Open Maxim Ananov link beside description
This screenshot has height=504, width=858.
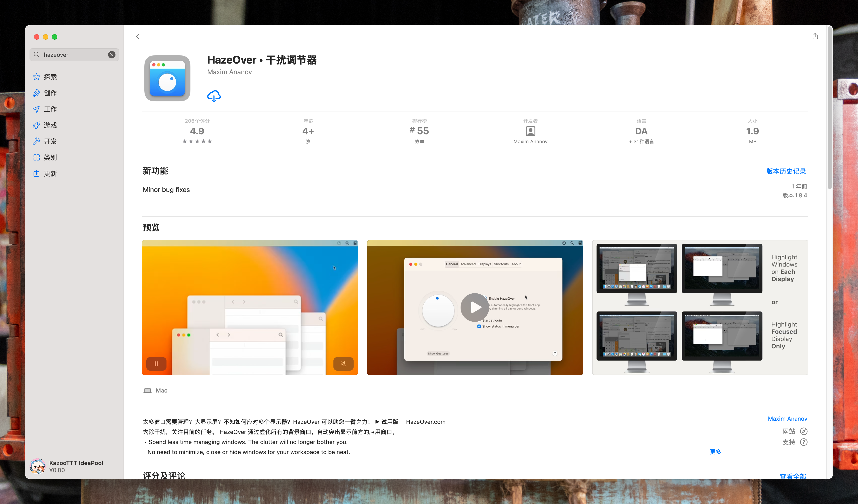[x=788, y=419]
